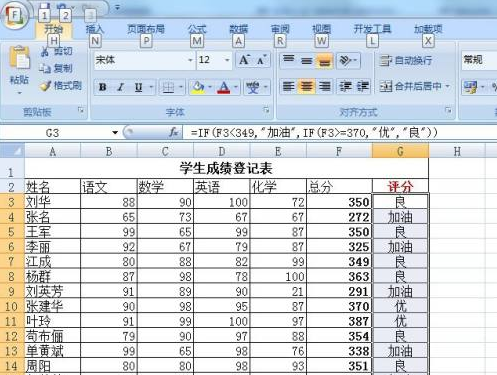497x375 pixels.
Task: Click the Name Box showing G3
Action: coord(53,133)
